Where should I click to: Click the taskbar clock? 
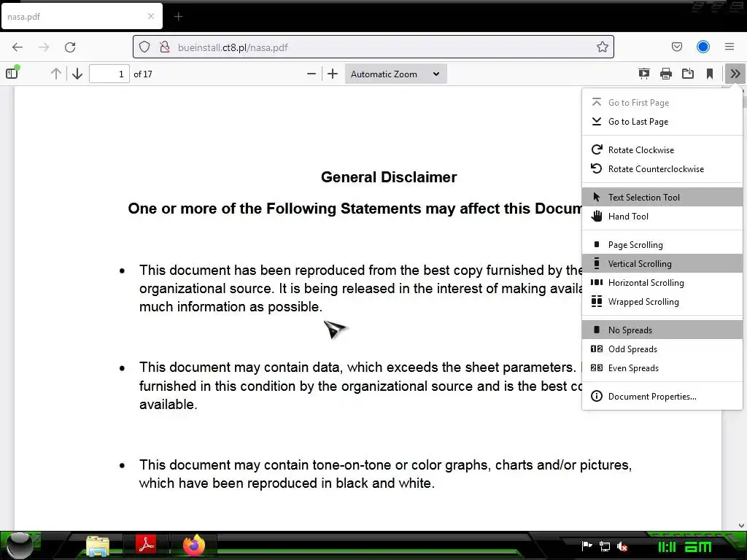pos(684,547)
